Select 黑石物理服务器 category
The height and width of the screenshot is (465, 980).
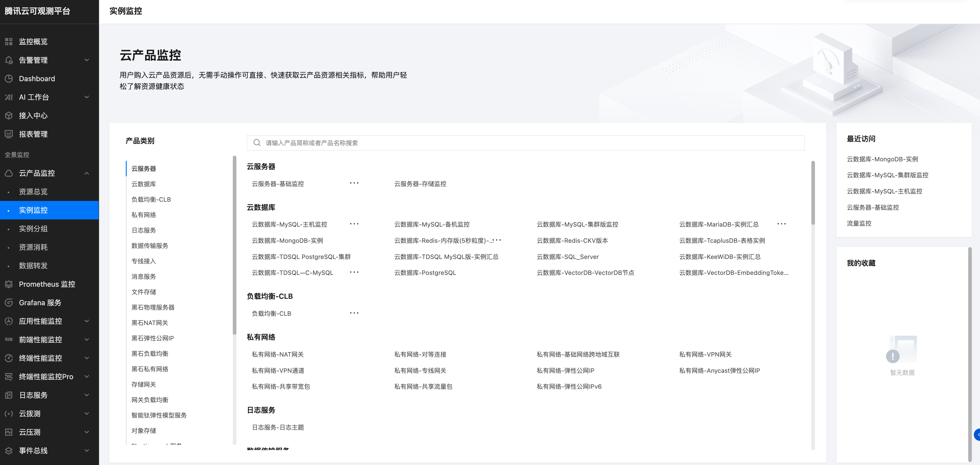coord(153,307)
